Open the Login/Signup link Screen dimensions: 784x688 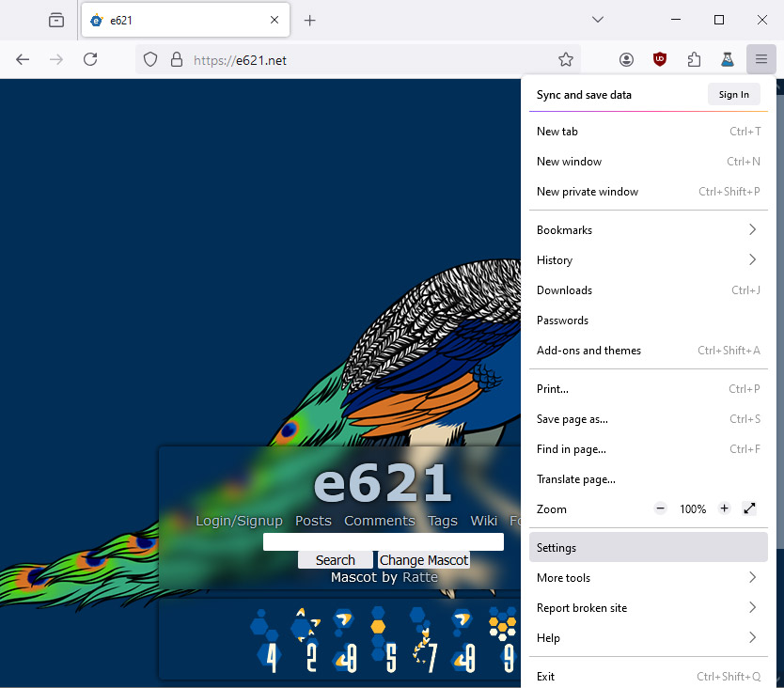click(239, 521)
